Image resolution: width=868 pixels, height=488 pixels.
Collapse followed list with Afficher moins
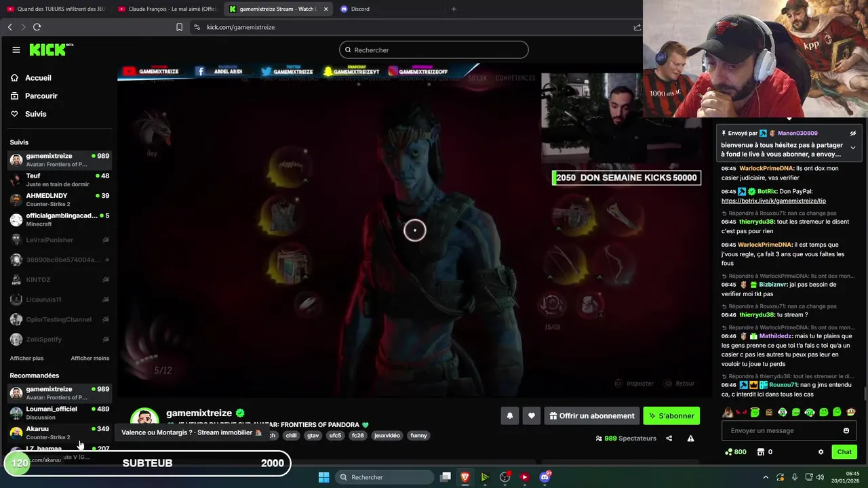(90, 358)
